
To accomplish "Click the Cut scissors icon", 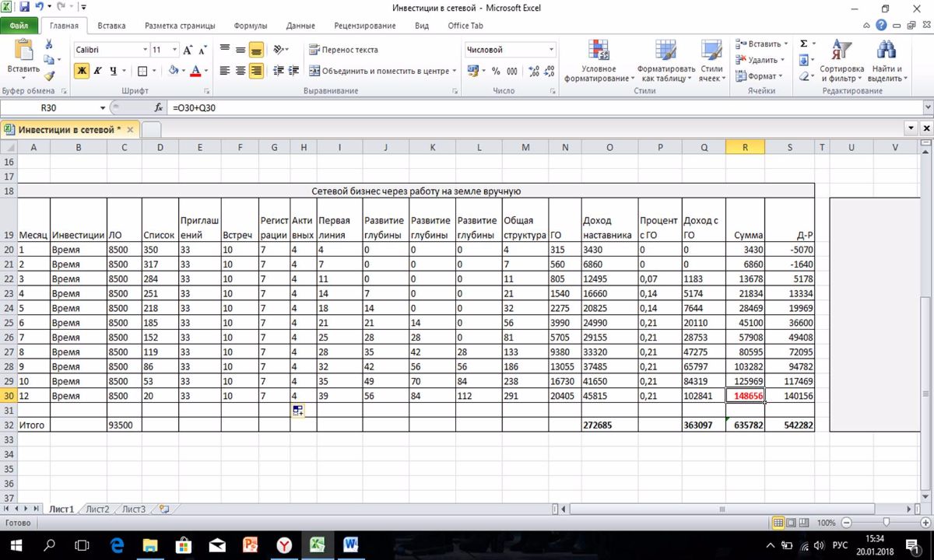I will (50, 45).
